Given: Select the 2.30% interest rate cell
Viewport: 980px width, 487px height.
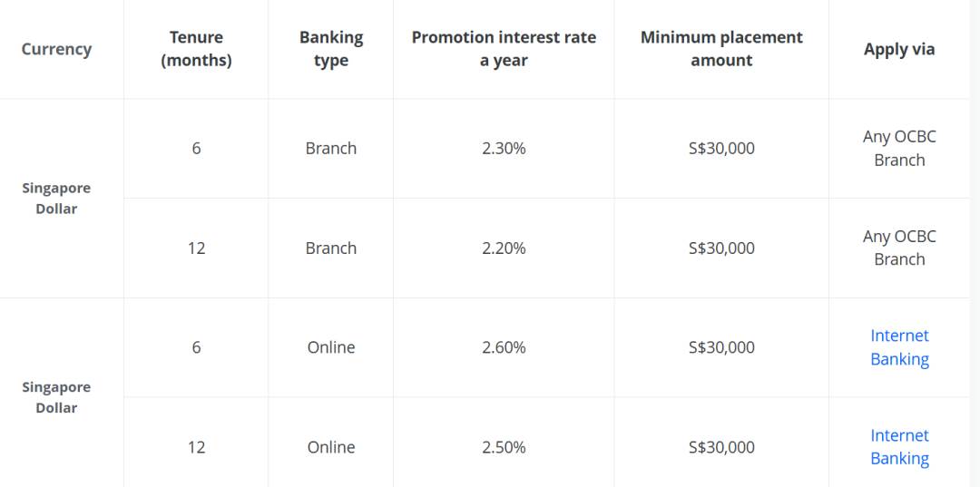Looking at the screenshot, I should pos(504,149).
